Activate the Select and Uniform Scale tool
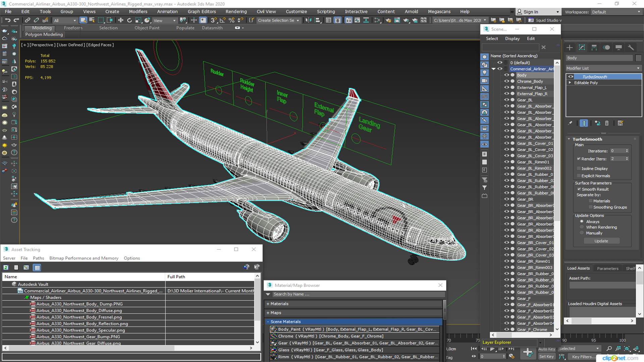The height and width of the screenshot is (362, 644). pos(138,20)
